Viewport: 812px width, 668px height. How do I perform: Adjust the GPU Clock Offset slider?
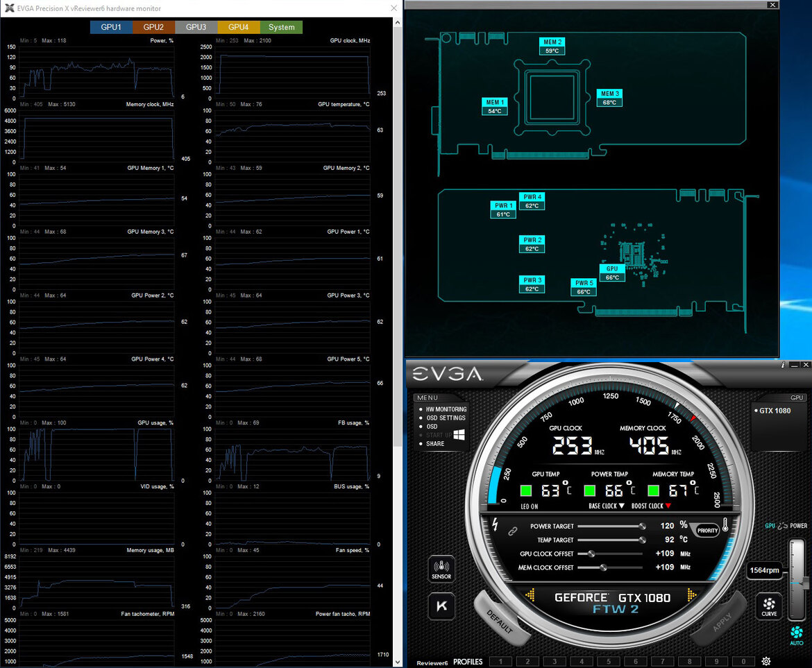(611, 554)
